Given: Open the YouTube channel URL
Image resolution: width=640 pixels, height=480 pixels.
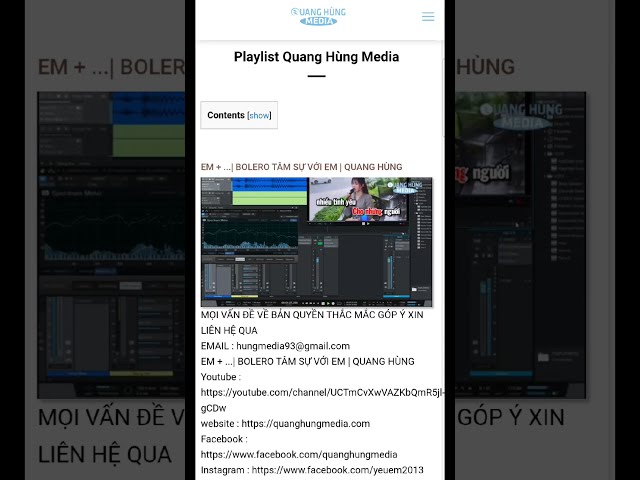Looking at the screenshot, I should (322, 400).
